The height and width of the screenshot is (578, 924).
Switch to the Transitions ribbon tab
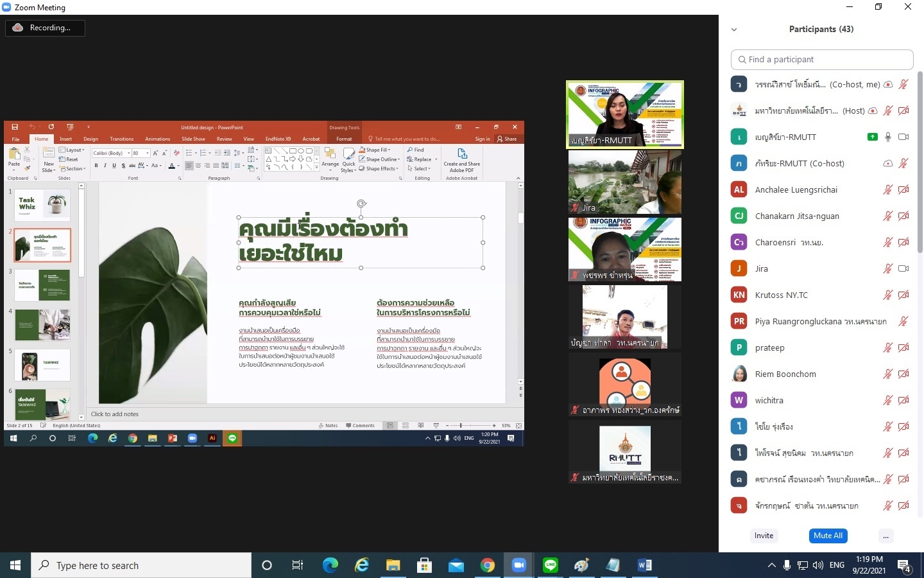[121, 139]
